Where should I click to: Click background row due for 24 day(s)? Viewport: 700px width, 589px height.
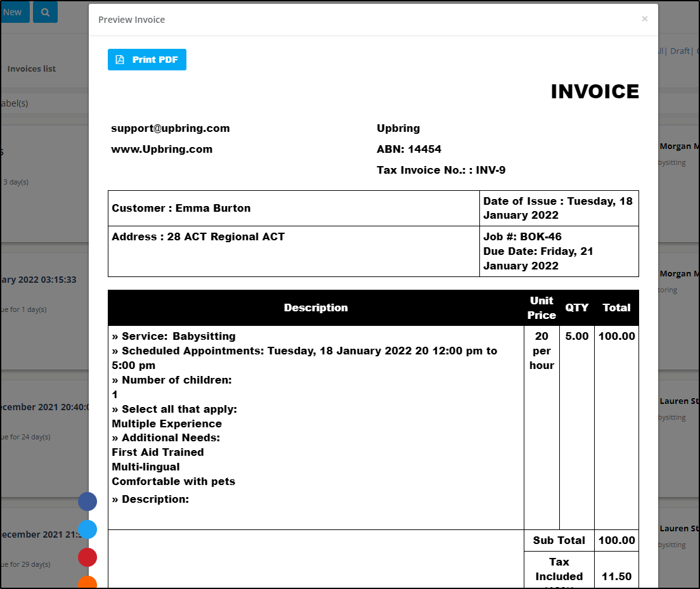pyautogui.click(x=25, y=437)
